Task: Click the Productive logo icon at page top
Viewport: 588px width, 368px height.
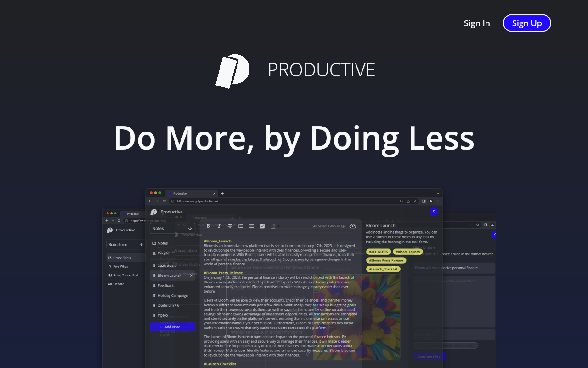Action: (x=232, y=71)
